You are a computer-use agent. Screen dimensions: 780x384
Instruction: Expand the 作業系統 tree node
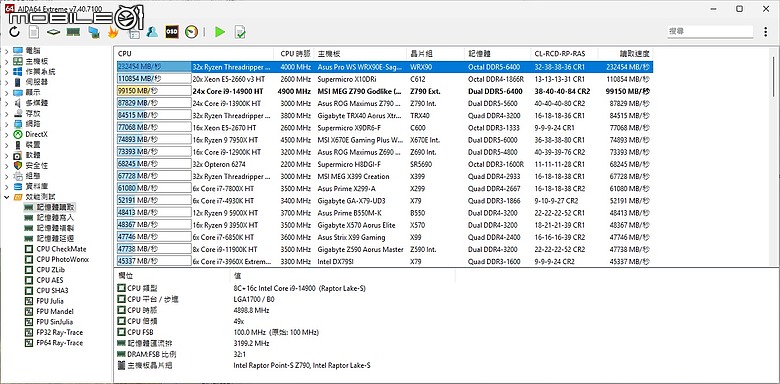(6, 72)
